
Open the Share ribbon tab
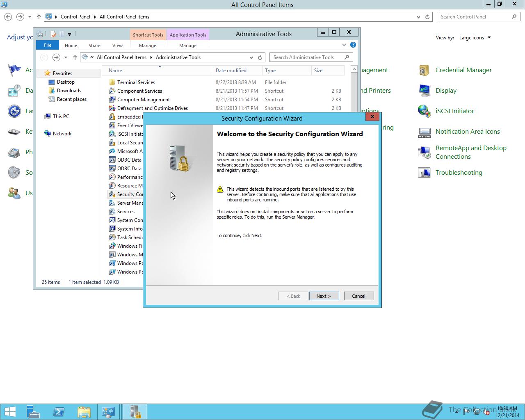click(x=94, y=46)
